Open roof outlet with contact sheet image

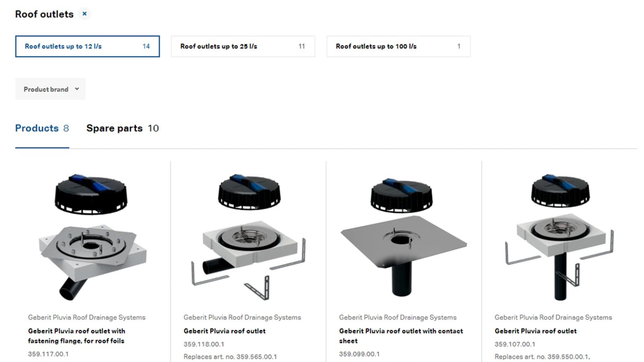click(403, 237)
